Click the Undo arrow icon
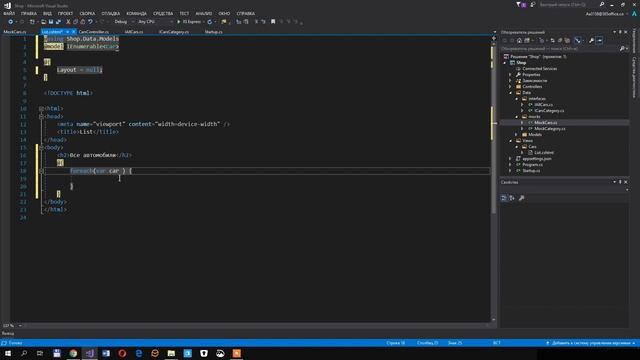Screen dimensions: 640x360 [90, 22]
